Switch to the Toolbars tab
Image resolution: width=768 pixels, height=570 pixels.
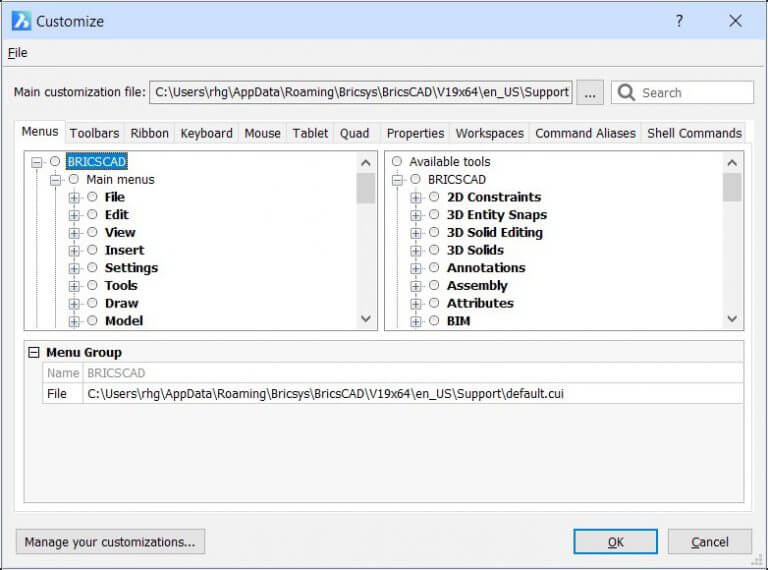click(x=94, y=133)
